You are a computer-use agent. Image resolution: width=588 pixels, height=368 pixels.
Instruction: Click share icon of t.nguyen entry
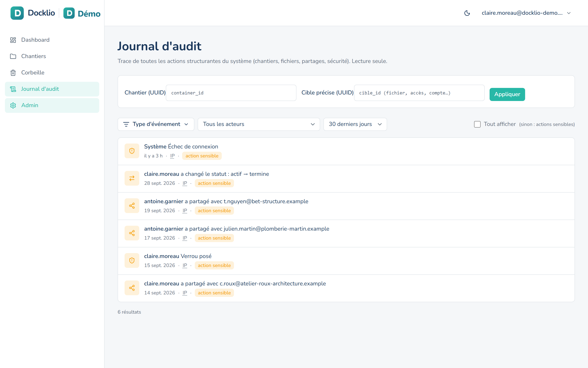(x=132, y=206)
